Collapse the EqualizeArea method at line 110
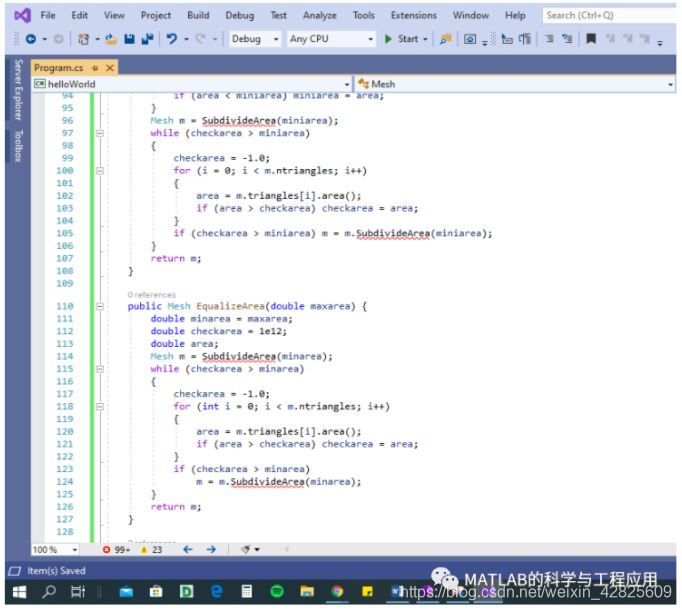The height and width of the screenshot is (611, 682). (100, 307)
